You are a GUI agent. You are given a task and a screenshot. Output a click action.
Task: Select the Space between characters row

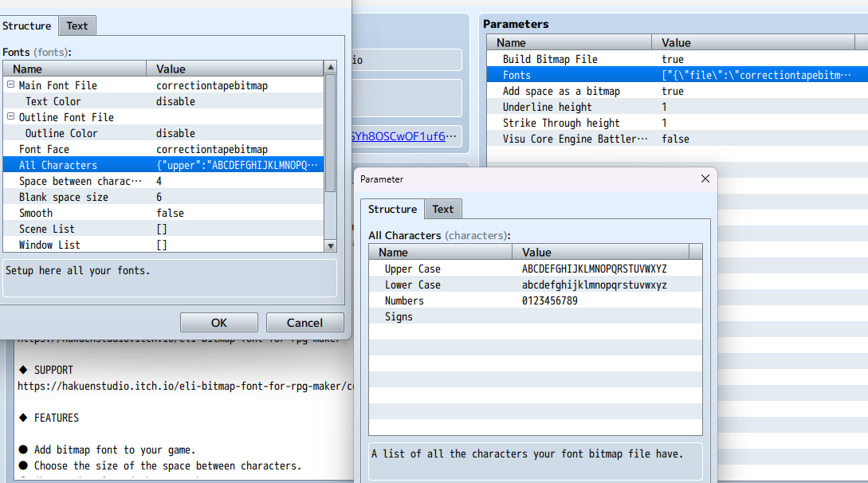point(163,181)
